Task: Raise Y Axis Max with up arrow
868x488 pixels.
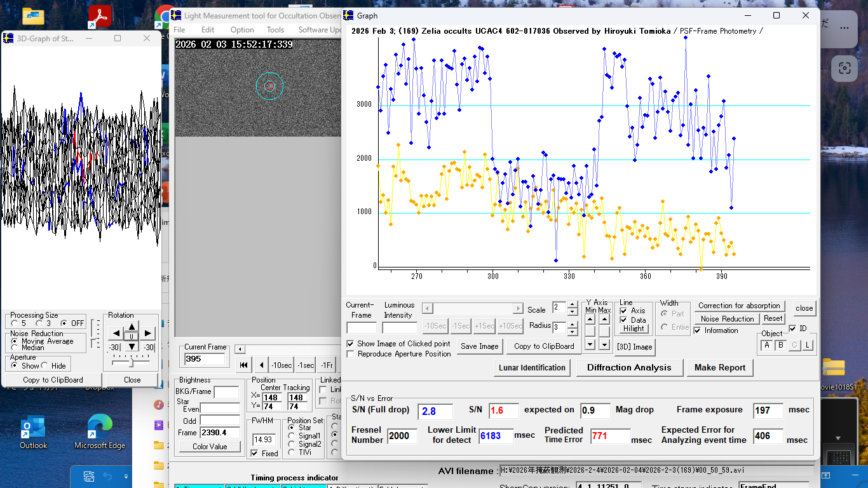Action: [605, 320]
